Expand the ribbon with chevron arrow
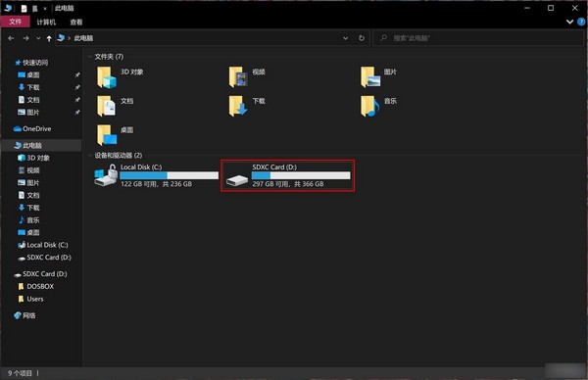 click(x=569, y=22)
